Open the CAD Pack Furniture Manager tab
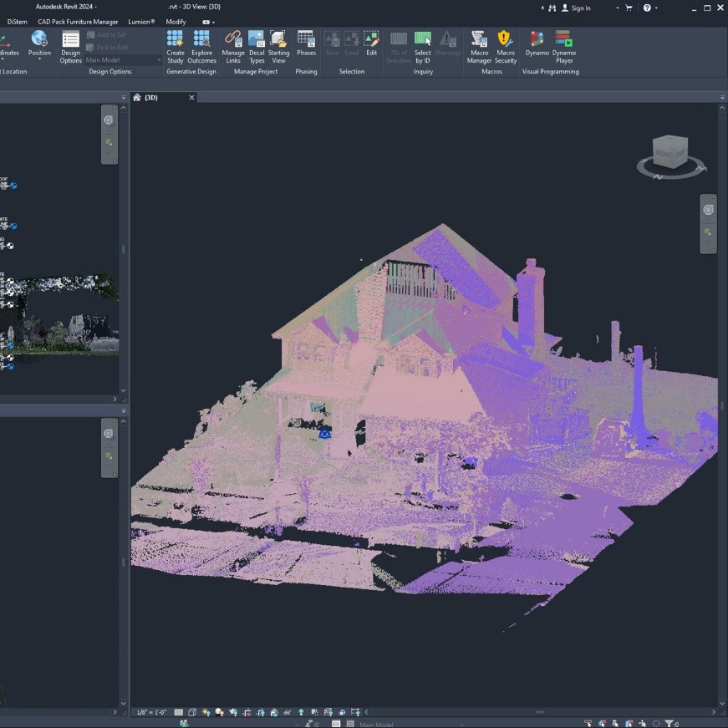The image size is (728, 728). click(78, 22)
